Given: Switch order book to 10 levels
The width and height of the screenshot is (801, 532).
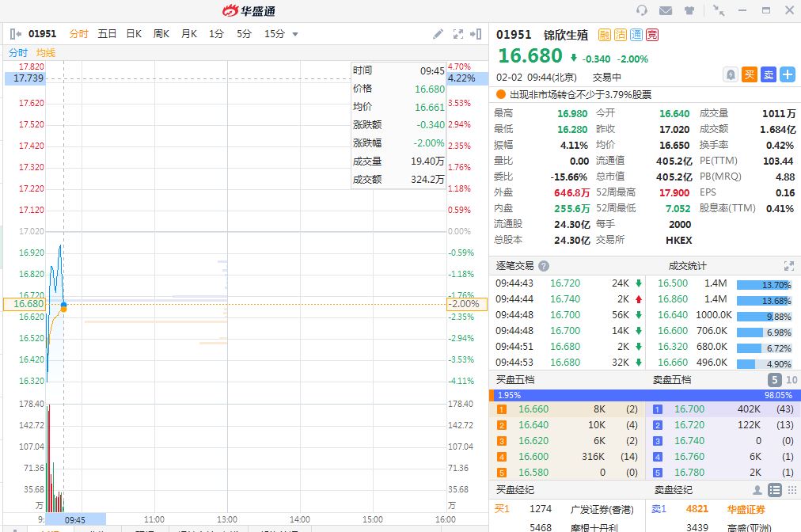Looking at the screenshot, I should tap(791, 380).
